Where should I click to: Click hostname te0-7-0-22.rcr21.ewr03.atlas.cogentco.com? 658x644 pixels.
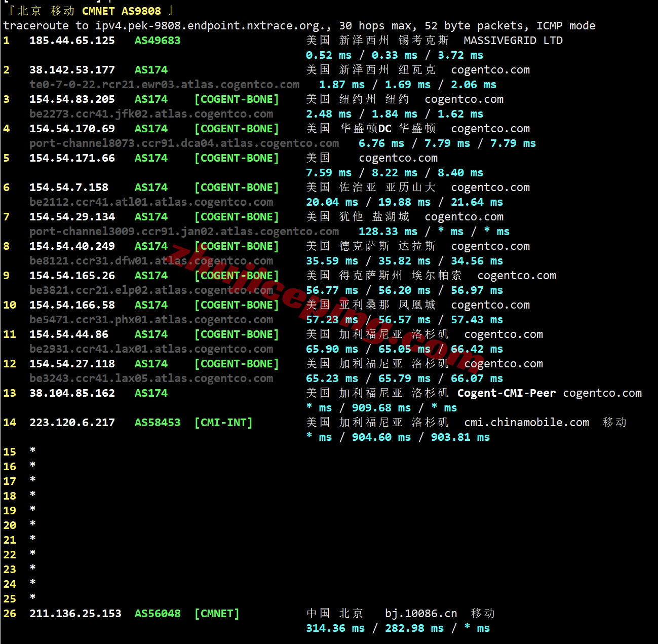coord(164,85)
